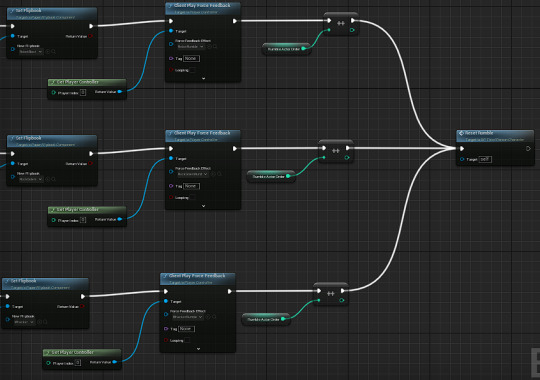This screenshot has width=540, height=380.
Task: Click Player Index pin of top Get Player Controller
Action: (54, 93)
